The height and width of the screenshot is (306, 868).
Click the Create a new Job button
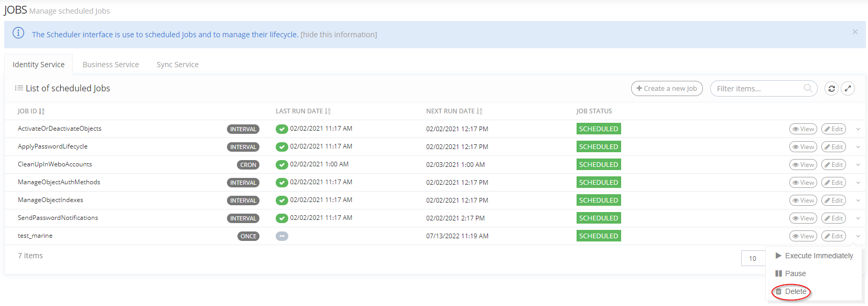(x=667, y=89)
